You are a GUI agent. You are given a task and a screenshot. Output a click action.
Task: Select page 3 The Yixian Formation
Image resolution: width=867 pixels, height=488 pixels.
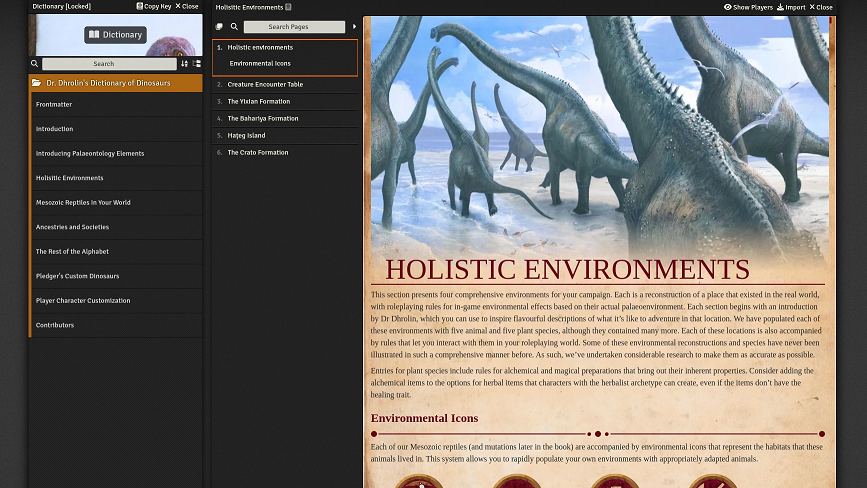click(285, 102)
